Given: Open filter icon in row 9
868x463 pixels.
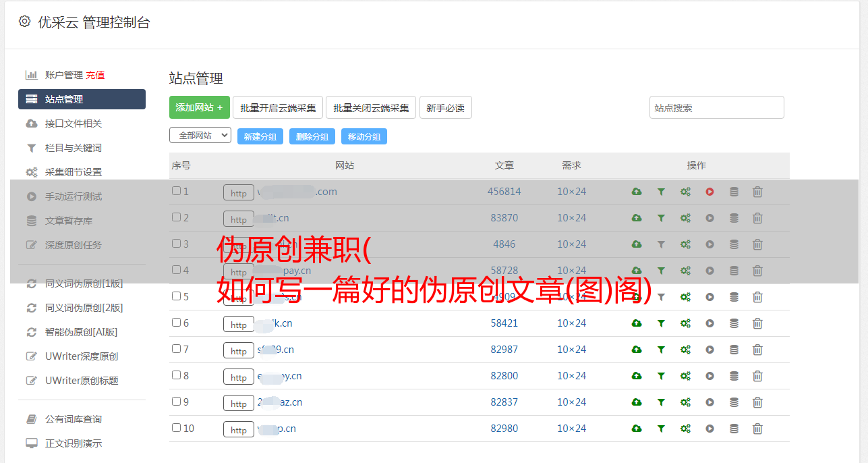Looking at the screenshot, I should 661,402.
